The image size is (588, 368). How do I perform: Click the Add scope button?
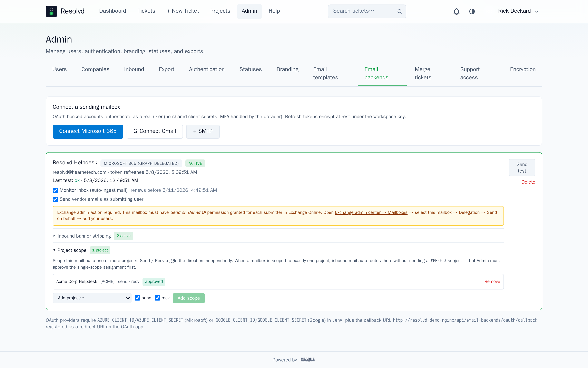[189, 298]
